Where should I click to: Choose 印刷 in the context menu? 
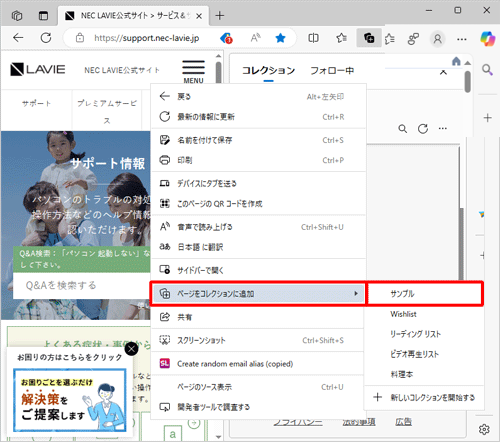(258, 160)
